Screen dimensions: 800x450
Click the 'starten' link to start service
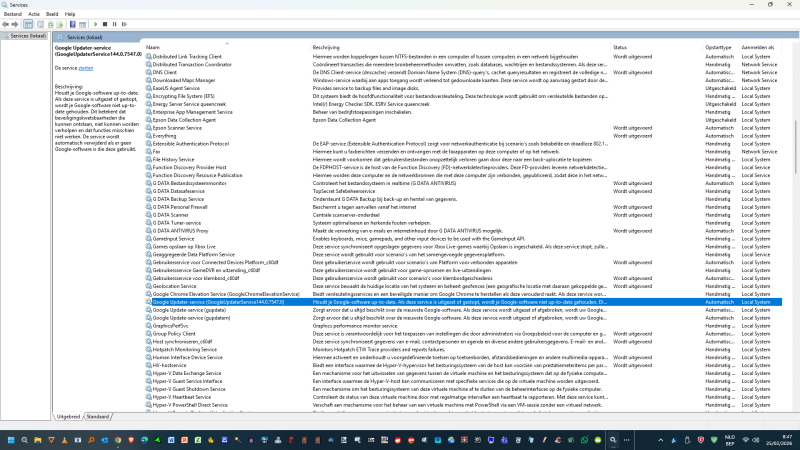pyautogui.click(x=86, y=68)
